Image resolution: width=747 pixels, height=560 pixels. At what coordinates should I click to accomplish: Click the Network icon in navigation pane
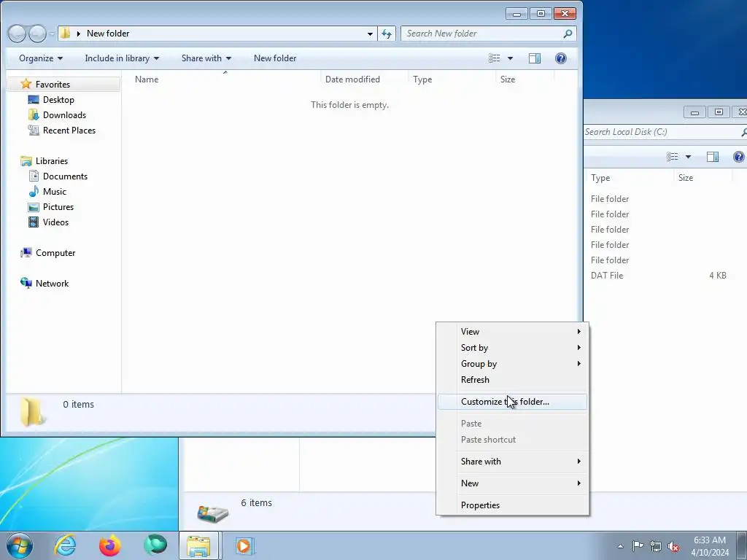tap(26, 283)
